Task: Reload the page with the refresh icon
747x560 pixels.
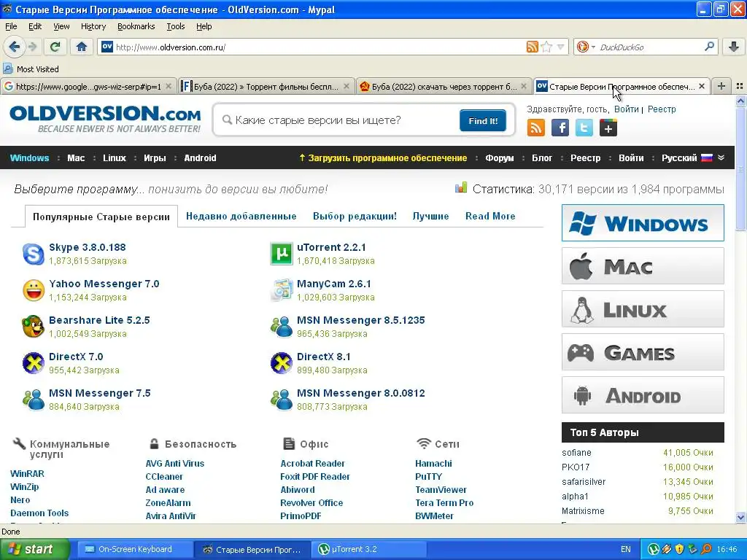Action: click(55, 47)
